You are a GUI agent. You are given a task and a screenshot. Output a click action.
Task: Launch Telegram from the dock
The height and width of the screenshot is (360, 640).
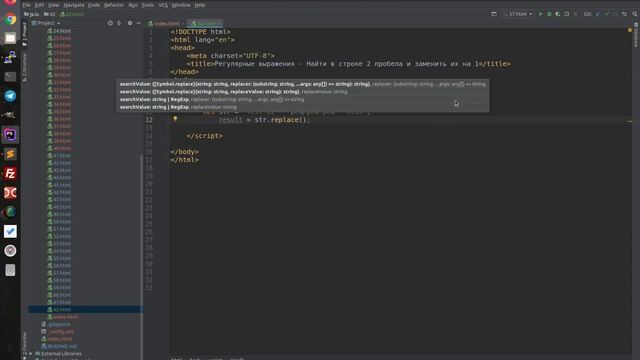[x=10, y=96]
